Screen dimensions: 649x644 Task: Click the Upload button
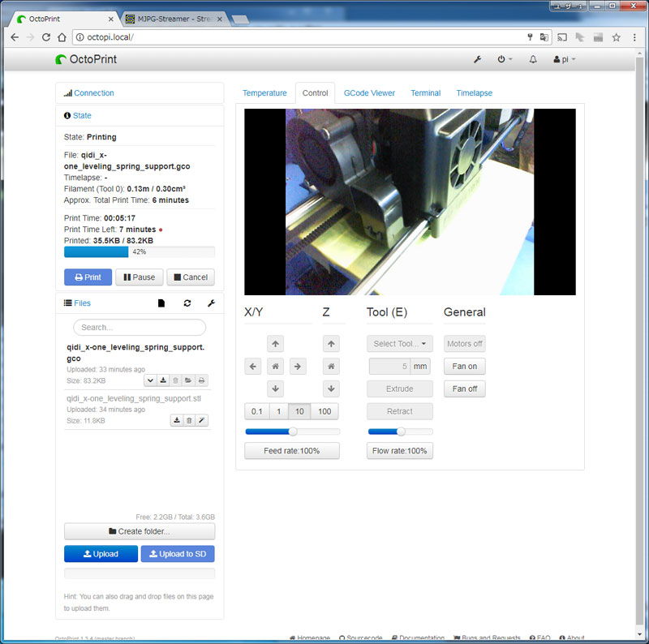point(101,554)
